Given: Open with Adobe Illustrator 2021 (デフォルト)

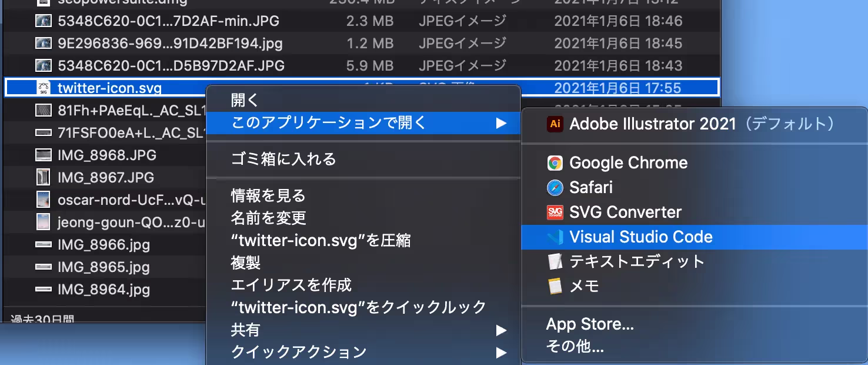Looking at the screenshot, I should pos(694,124).
